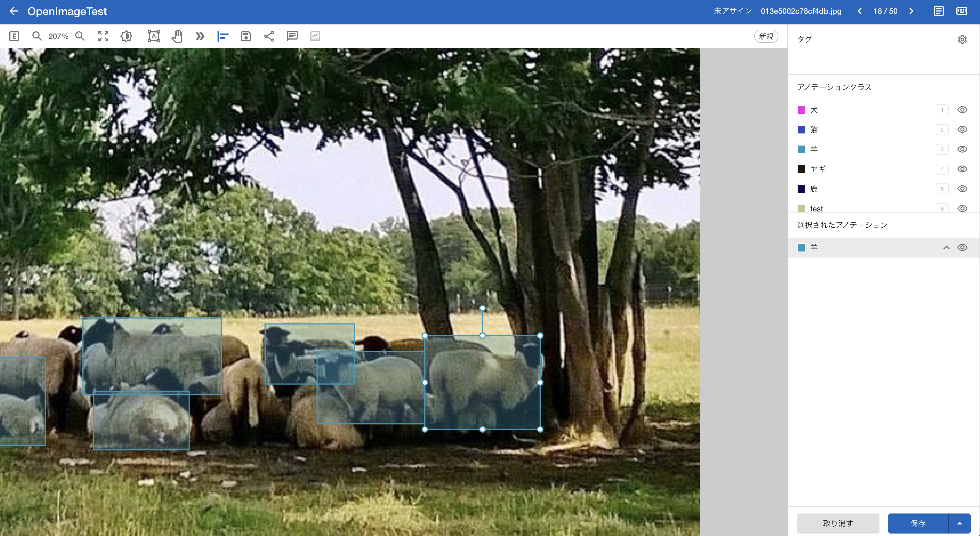Open the comment bubble tool
The image size is (980, 536).
[292, 36]
